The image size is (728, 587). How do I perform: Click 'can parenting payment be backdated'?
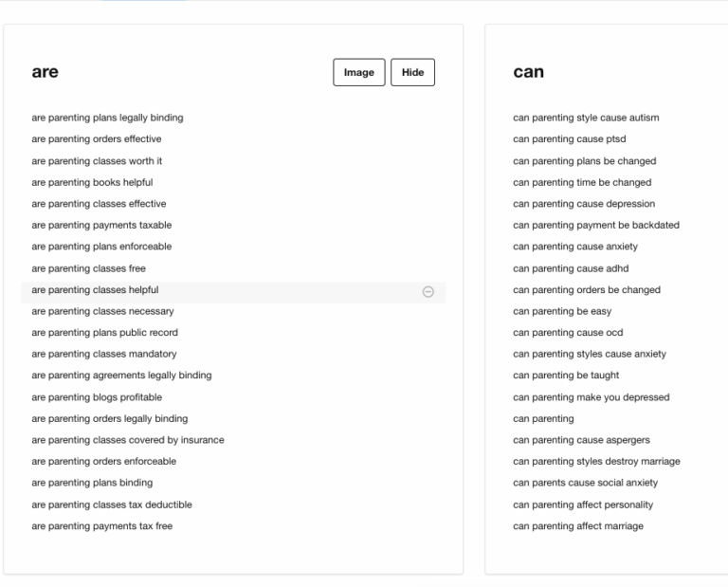595,226
